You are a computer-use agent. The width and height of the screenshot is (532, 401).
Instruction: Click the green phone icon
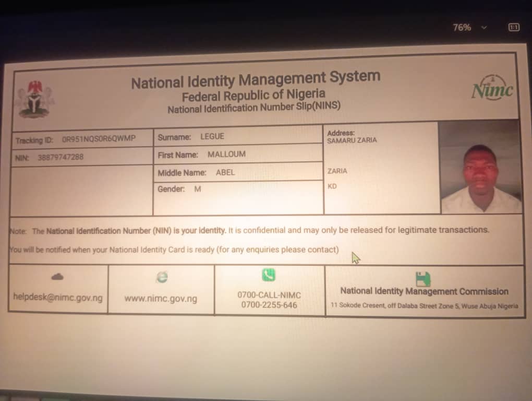click(269, 275)
